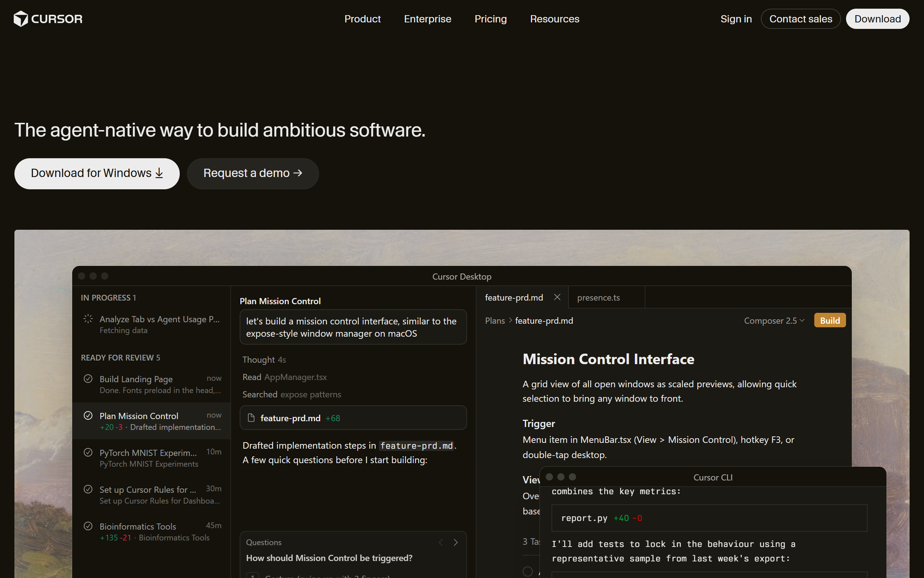The width and height of the screenshot is (924, 578).
Task: Open the Build Landing Page task
Action: pyautogui.click(x=152, y=384)
